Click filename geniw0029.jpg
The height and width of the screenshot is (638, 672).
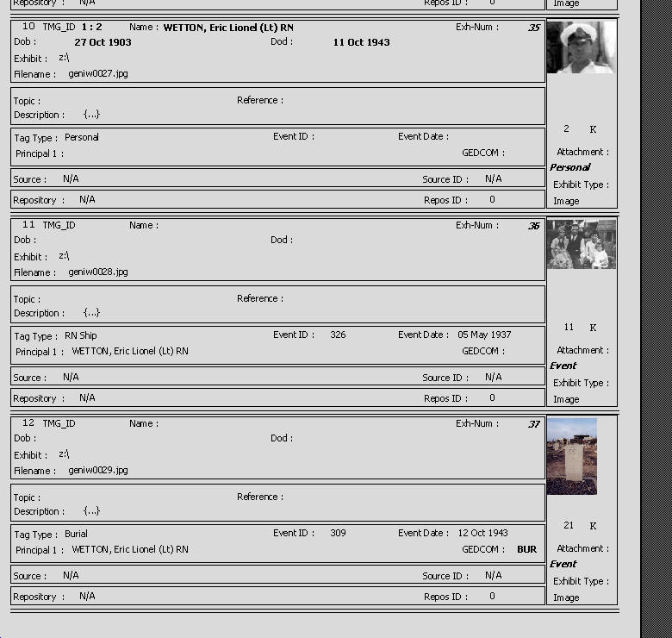(98, 470)
